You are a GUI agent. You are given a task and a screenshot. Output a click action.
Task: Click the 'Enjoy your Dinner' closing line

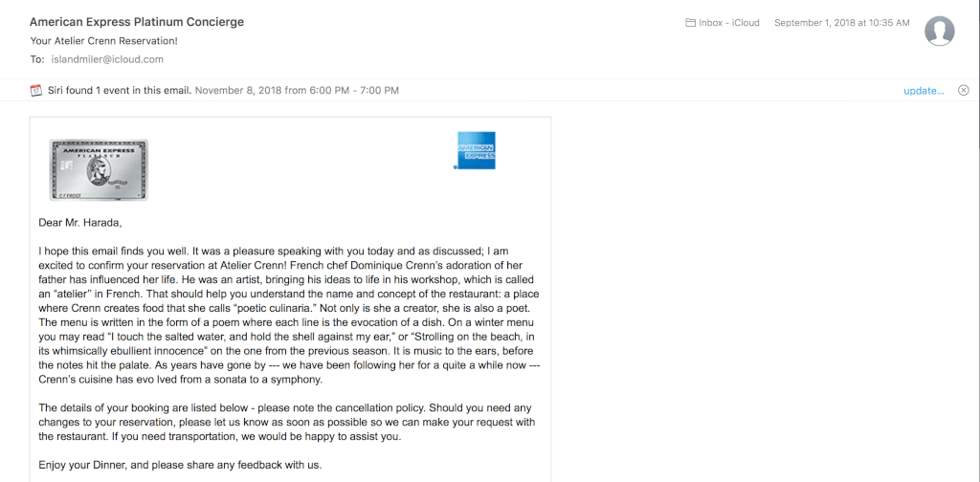[x=180, y=465]
